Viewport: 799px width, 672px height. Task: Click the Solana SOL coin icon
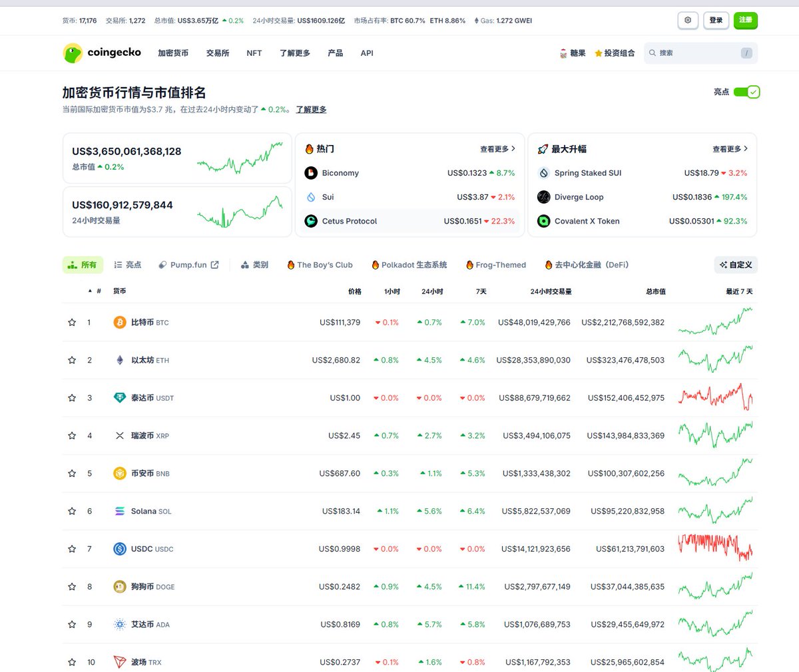pyautogui.click(x=120, y=511)
